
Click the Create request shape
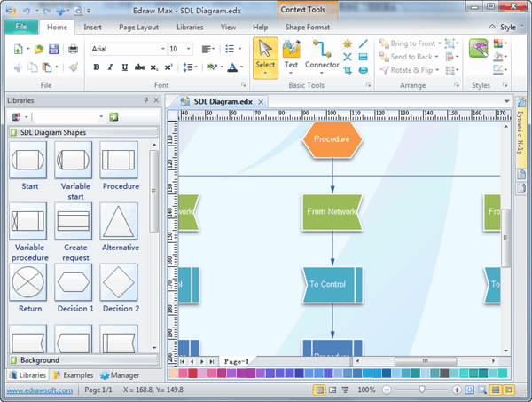75,221
